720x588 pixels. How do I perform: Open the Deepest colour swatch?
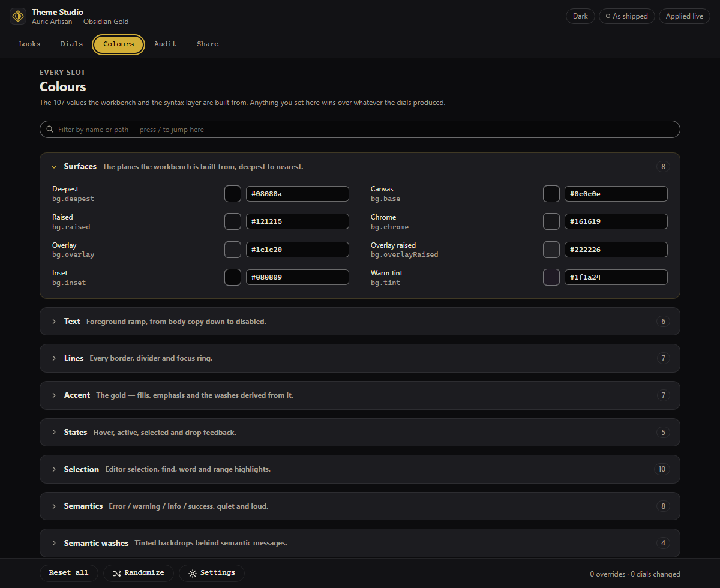(x=233, y=194)
